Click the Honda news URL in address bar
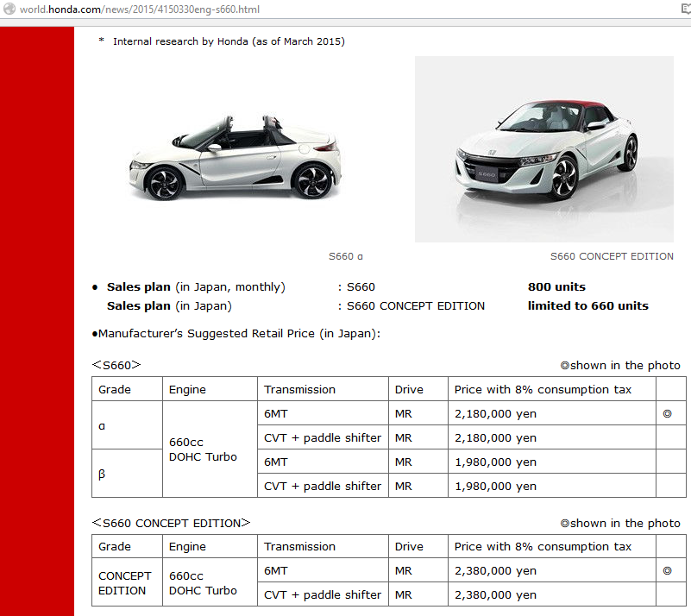The height and width of the screenshot is (616, 691). point(139,9)
